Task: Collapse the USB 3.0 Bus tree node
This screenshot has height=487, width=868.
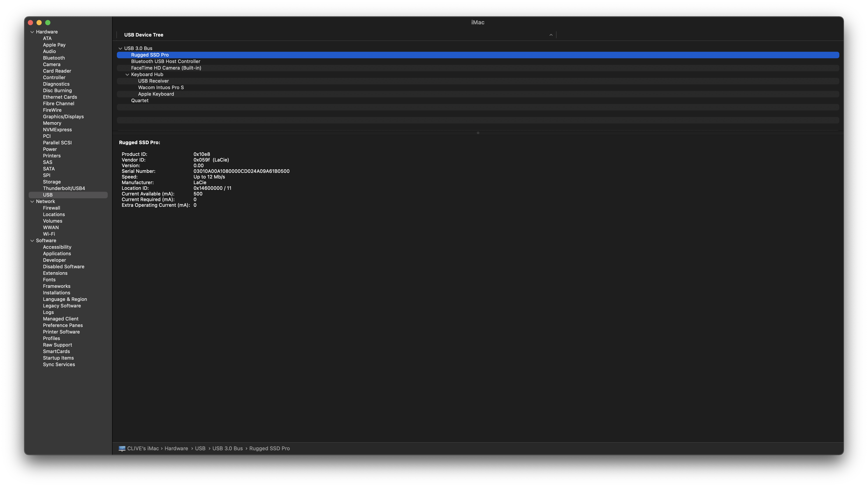Action: click(120, 48)
